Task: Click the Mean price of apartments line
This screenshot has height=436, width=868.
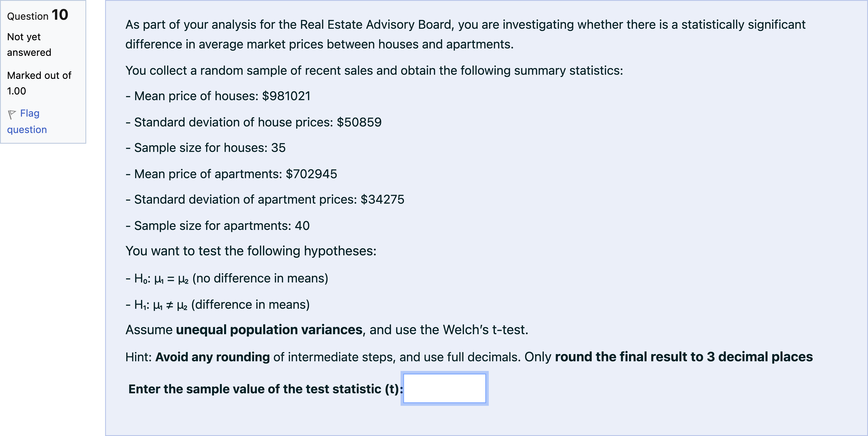Action: pyautogui.click(x=231, y=174)
